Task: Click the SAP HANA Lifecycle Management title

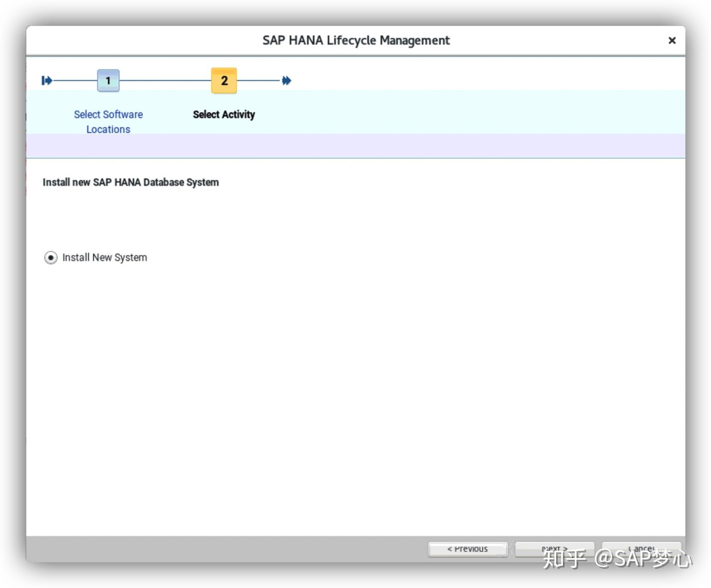Action: [x=356, y=41]
